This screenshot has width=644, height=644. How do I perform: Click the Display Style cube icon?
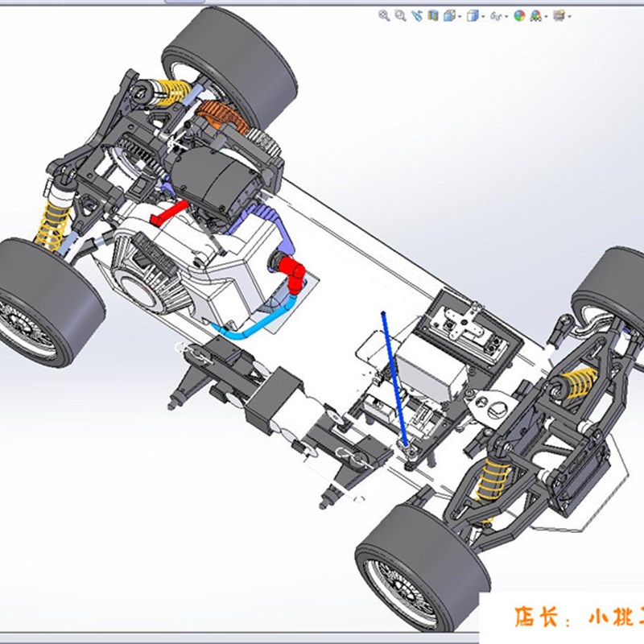click(473, 14)
